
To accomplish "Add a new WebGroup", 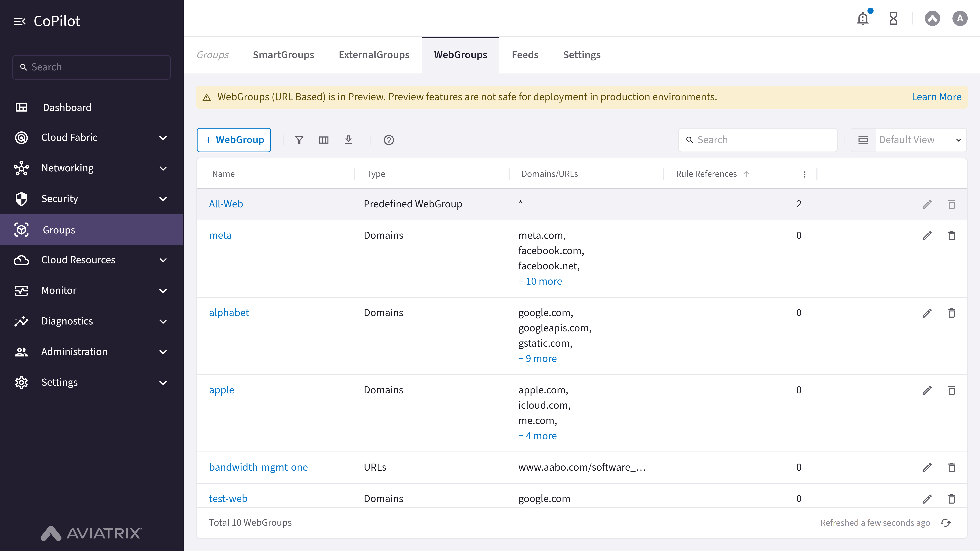I will click(234, 140).
